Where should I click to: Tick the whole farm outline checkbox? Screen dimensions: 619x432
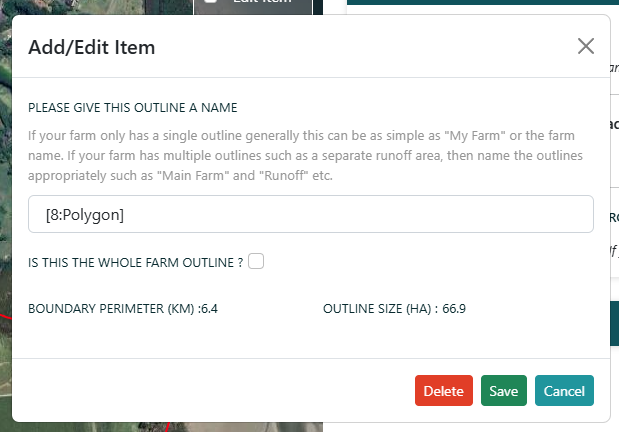click(x=256, y=261)
